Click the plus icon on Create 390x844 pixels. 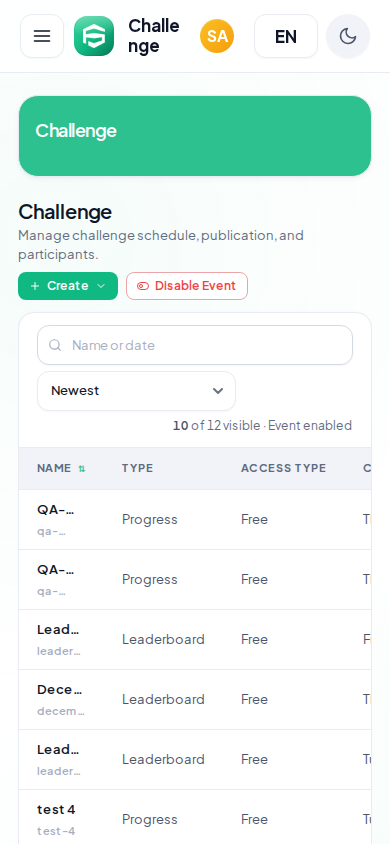35,286
